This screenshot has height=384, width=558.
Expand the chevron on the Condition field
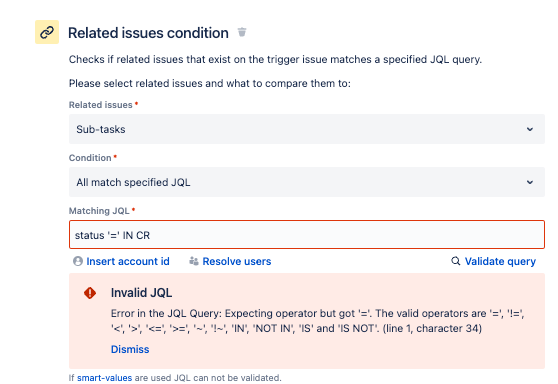[x=530, y=182]
